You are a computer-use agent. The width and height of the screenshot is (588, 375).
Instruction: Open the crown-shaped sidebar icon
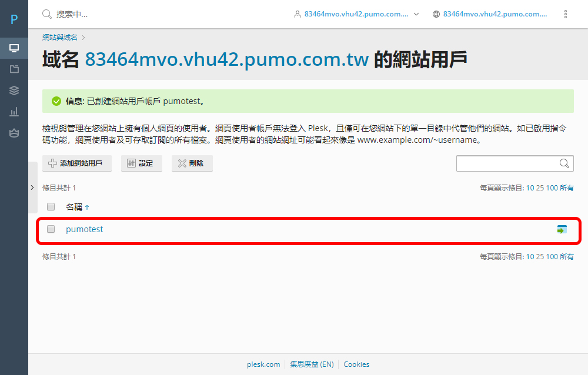[14, 133]
